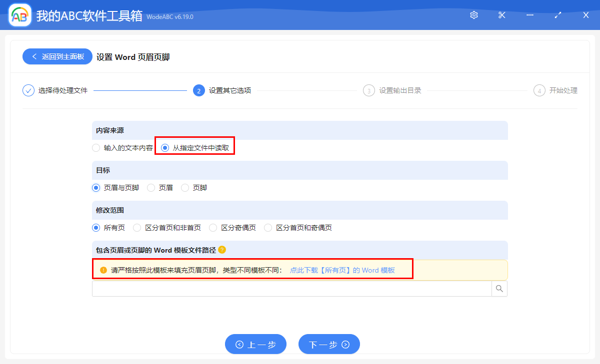Viewport: 600px width, 364px height.
Task: Open the settings gear icon in title bar
Action: [473, 15]
